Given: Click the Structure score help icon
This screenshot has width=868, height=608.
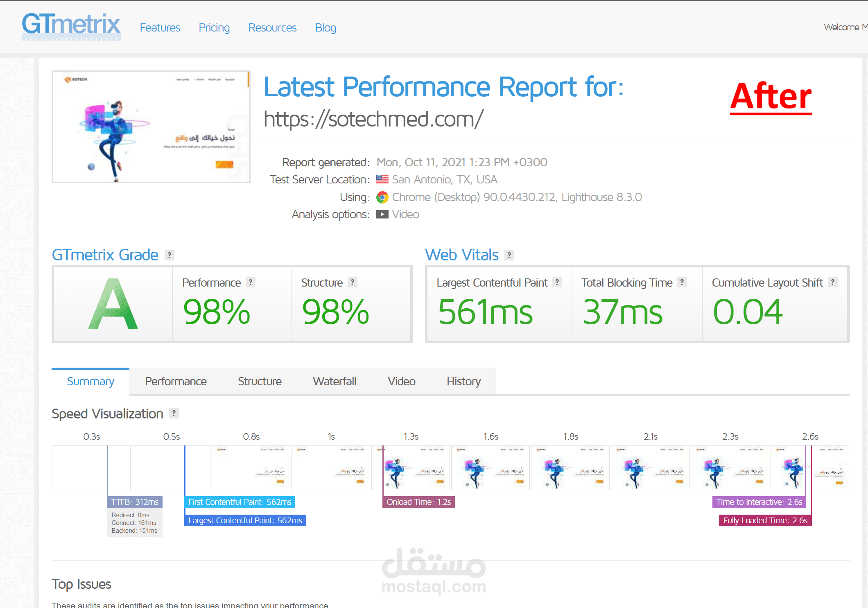Looking at the screenshot, I should click(x=353, y=282).
